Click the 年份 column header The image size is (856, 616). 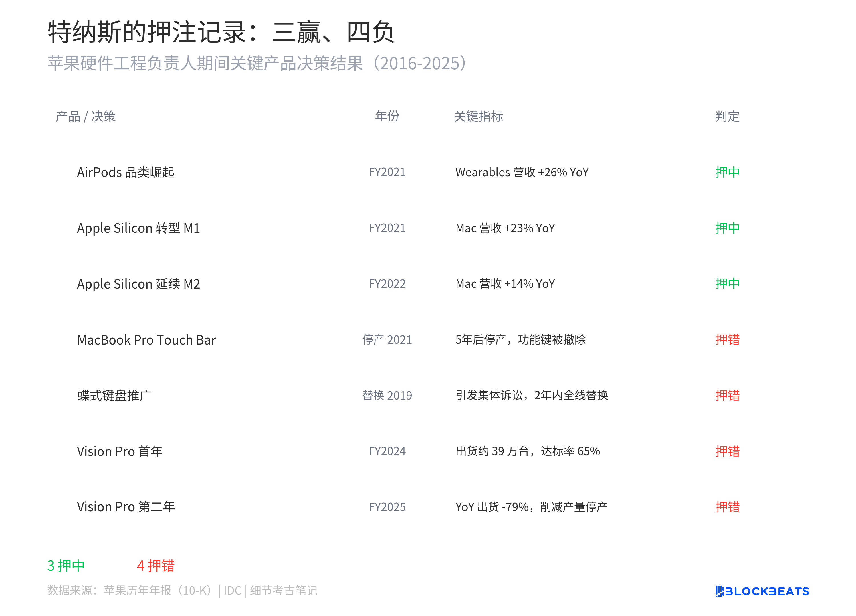(387, 116)
